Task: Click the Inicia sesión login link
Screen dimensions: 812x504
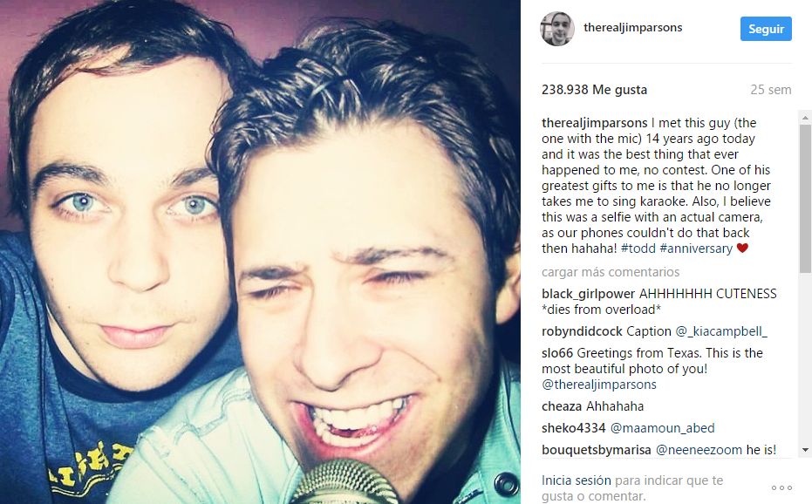Action: click(x=577, y=480)
